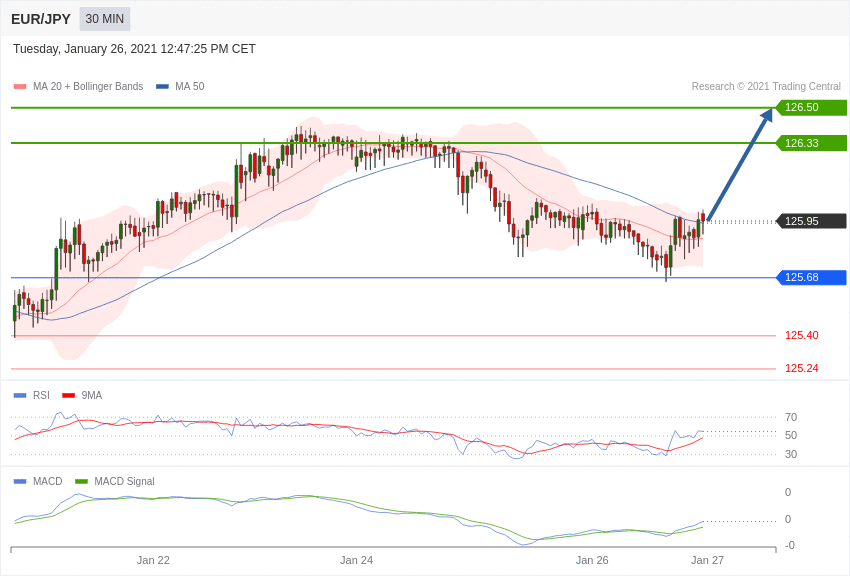Screen dimensions: 850x576
Task: Click the 125.24 red support label
Action: pyautogui.click(x=801, y=368)
